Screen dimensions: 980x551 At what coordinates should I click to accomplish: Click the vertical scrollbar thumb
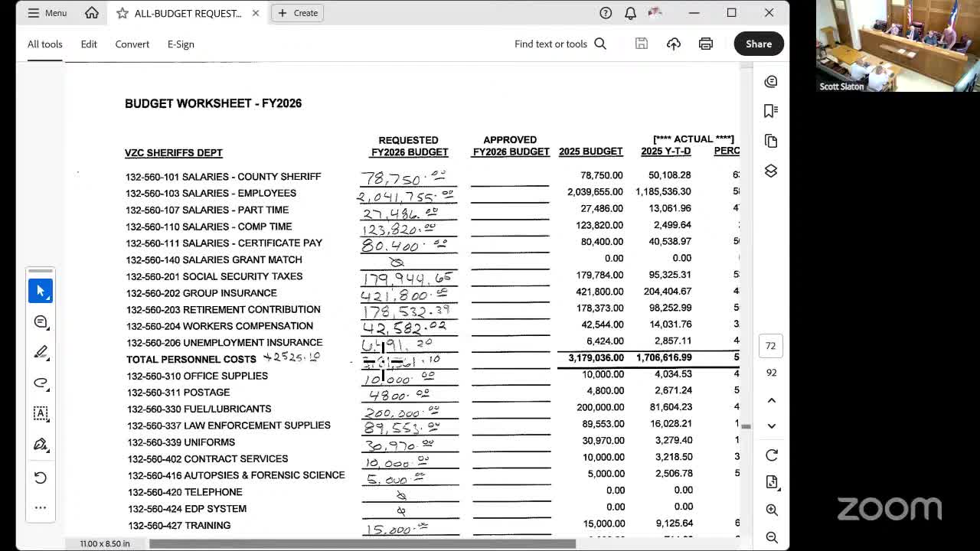click(x=746, y=426)
